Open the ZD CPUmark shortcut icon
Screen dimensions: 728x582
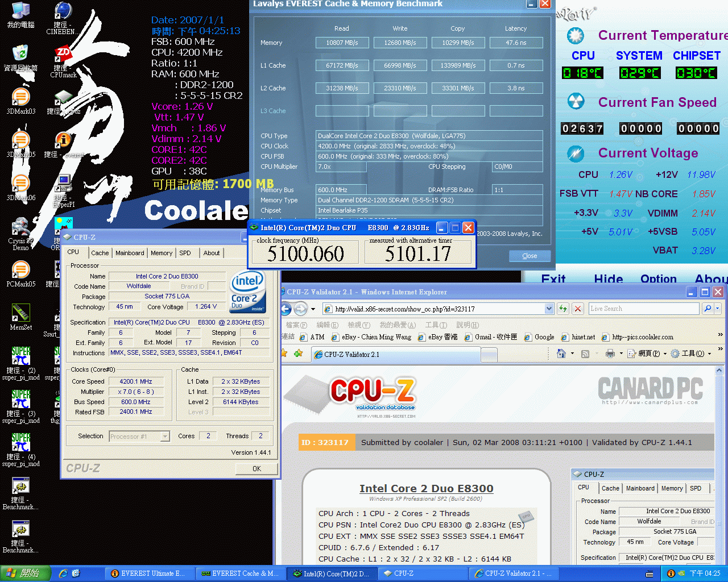click(x=63, y=61)
